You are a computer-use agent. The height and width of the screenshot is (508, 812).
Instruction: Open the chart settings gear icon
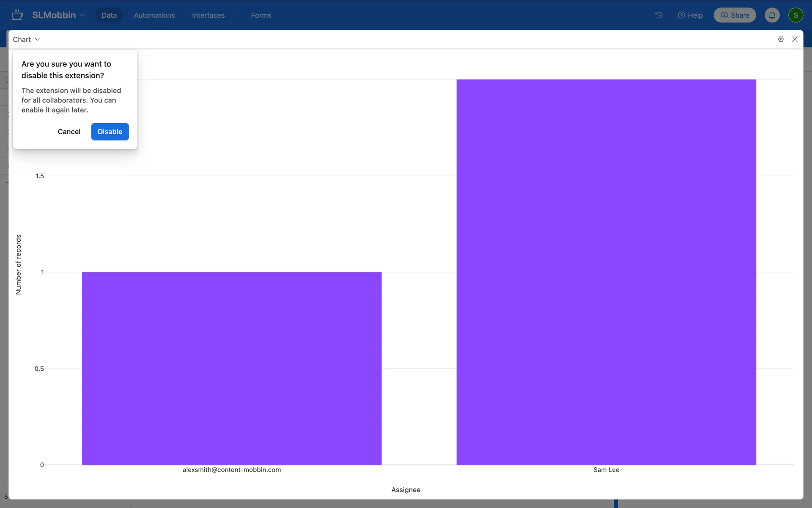pyautogui.click(x=781, y=39)
